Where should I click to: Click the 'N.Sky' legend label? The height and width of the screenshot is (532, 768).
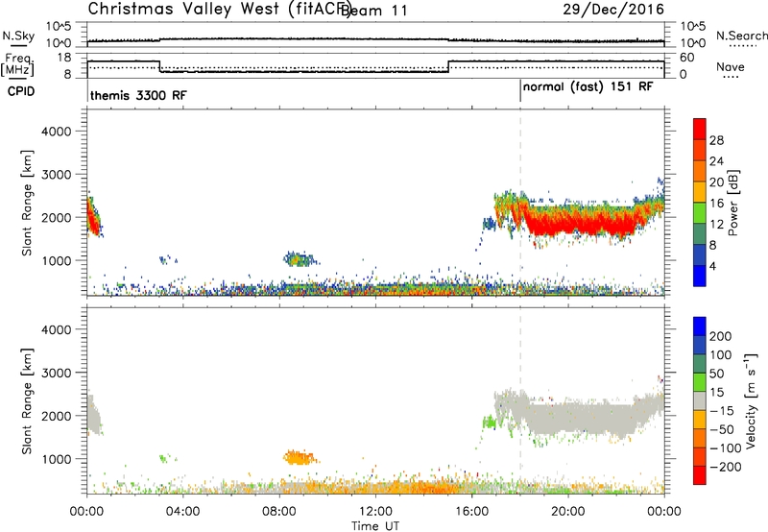click(x=18, y=36)
